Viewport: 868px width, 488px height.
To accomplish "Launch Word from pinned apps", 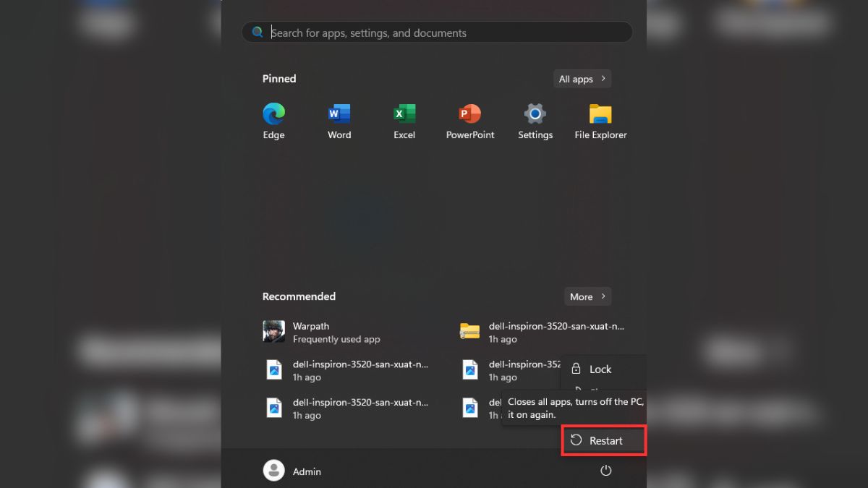I will (x=339, y=121).
